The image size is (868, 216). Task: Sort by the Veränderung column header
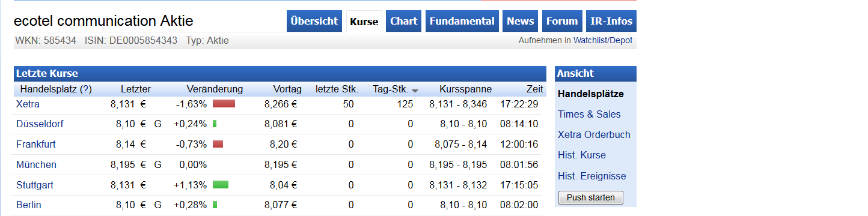[x=215, y=89]
